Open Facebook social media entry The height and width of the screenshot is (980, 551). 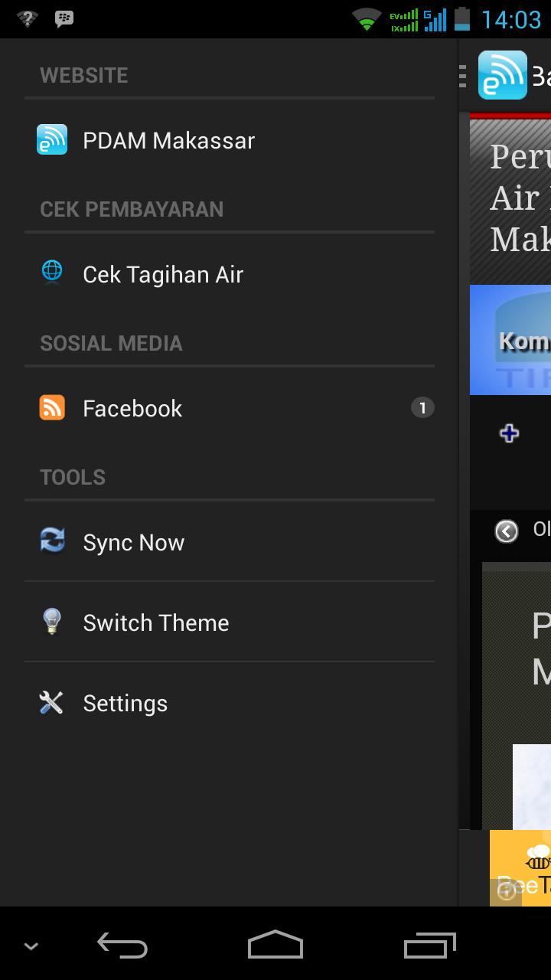point(132,409)
